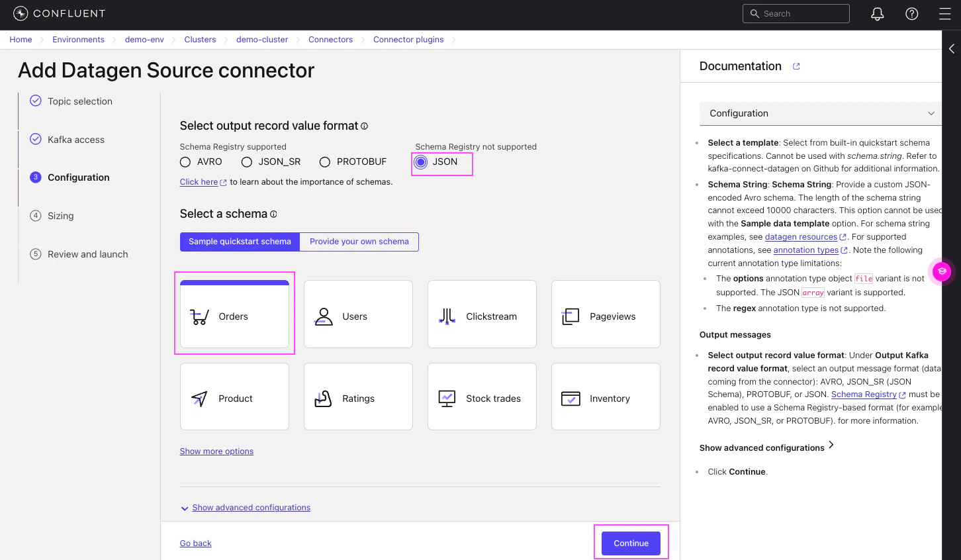This screenshot has height=560, width=961.
Task: Click the Stock trades monitor icon
Action: [x=447, y=398]
